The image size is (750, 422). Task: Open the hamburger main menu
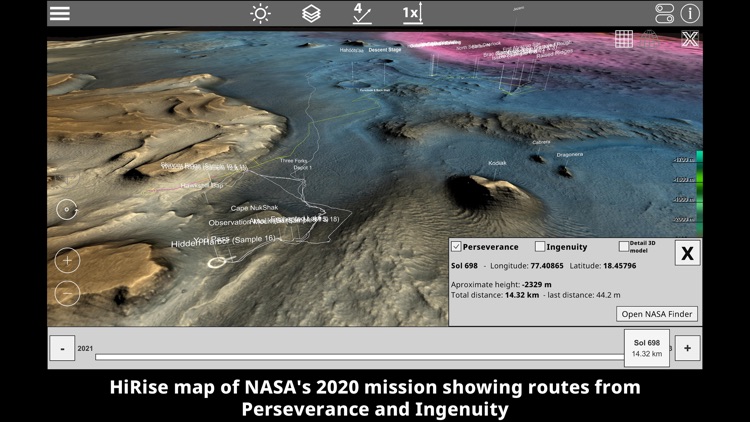click(x=60, y=13)
